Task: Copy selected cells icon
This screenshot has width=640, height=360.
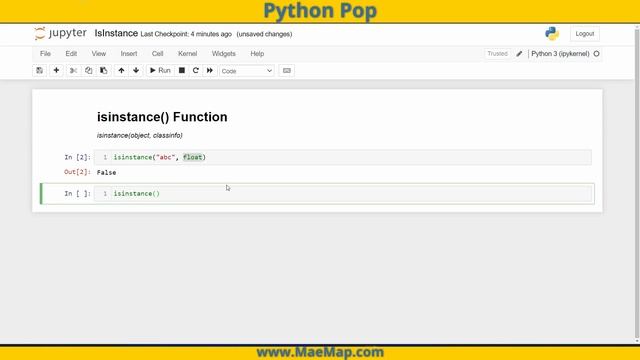Action: coord(89,71)
